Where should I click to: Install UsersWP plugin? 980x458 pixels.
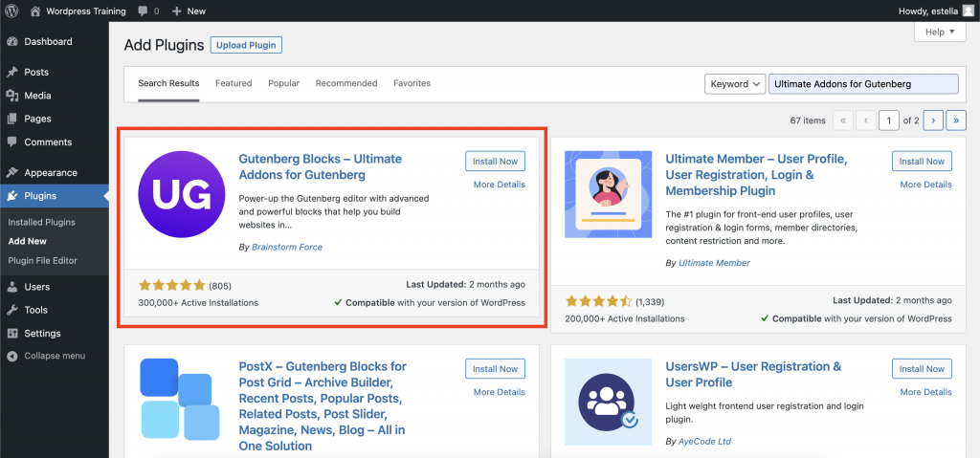tap(922, 369)
